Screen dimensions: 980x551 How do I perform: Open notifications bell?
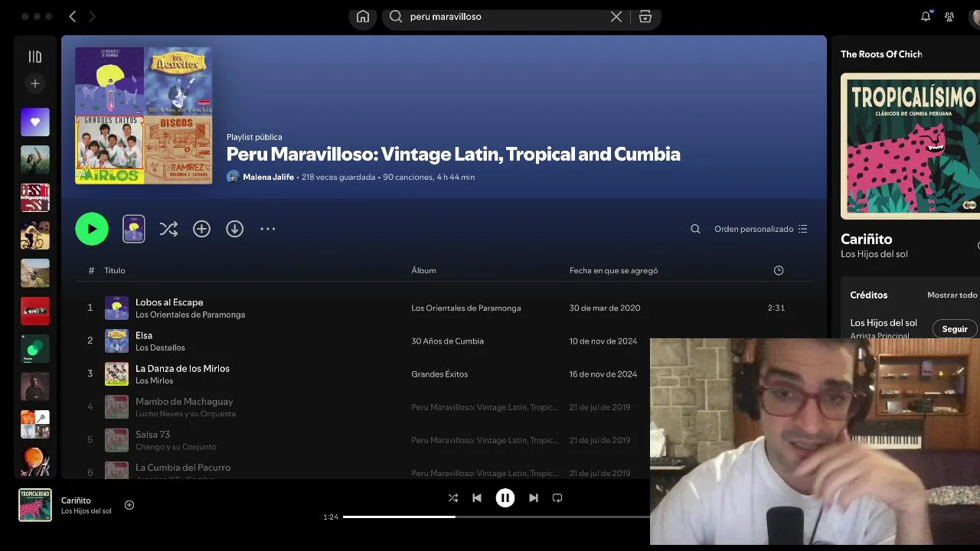click(926, 16)
